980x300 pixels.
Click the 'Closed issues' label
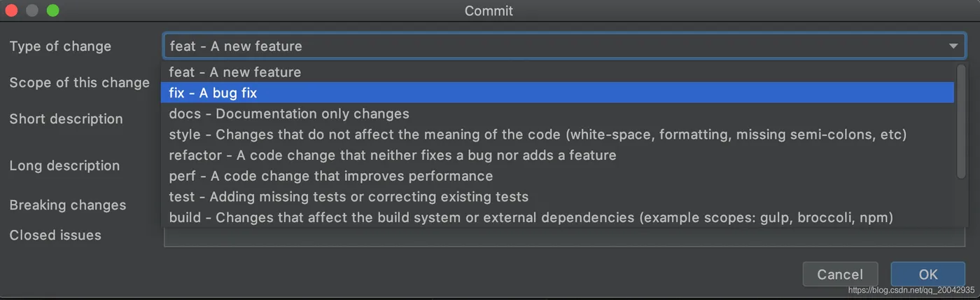(55, 236)
